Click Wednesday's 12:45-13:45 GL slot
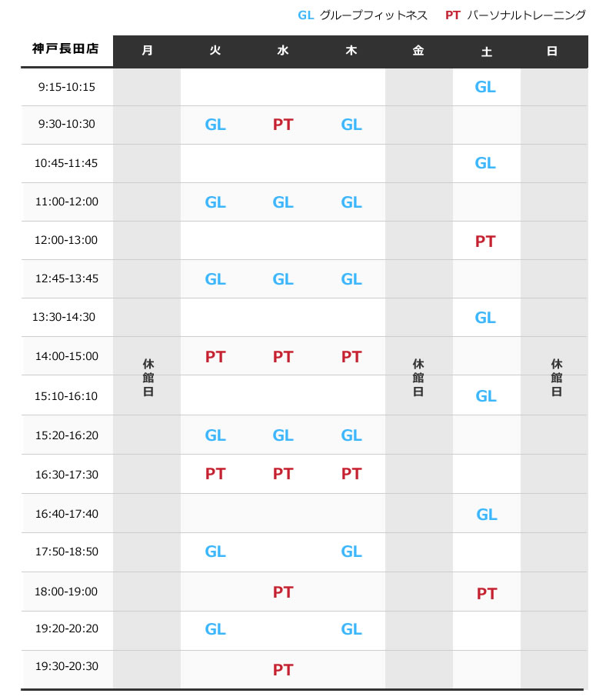 tap(283, 279)
